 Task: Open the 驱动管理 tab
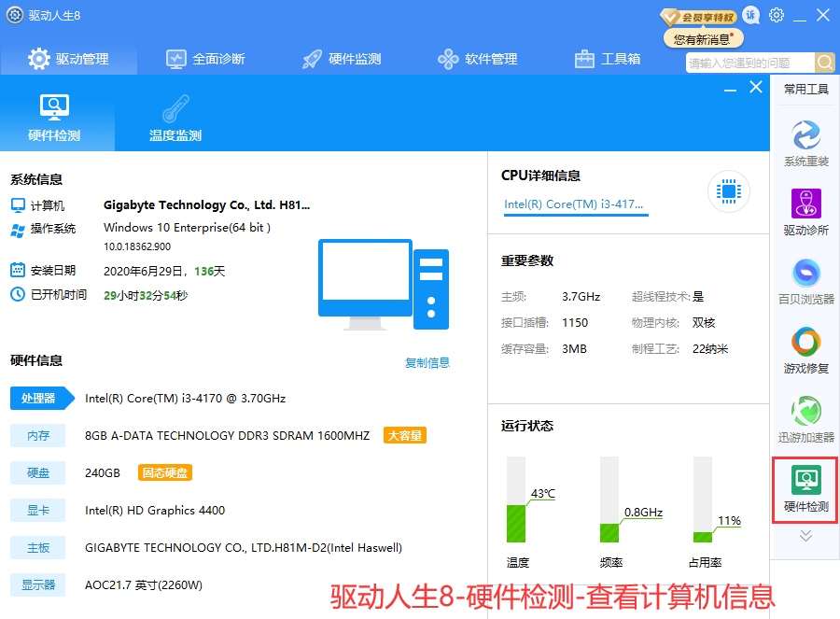68,59
